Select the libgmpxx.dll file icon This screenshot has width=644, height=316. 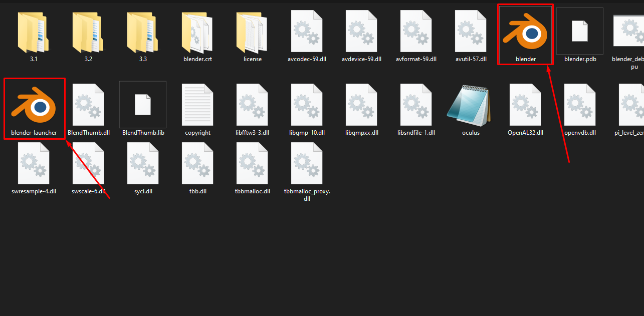pyautogui.click(x=361, y=105)
